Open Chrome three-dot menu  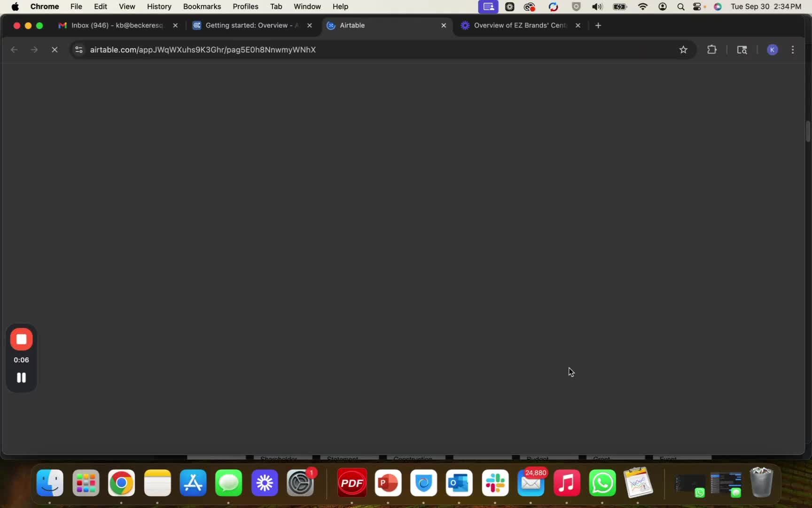[793, 50]
